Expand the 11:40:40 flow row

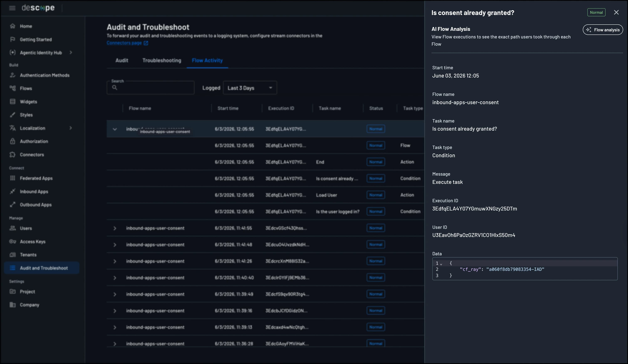(115, 278)
